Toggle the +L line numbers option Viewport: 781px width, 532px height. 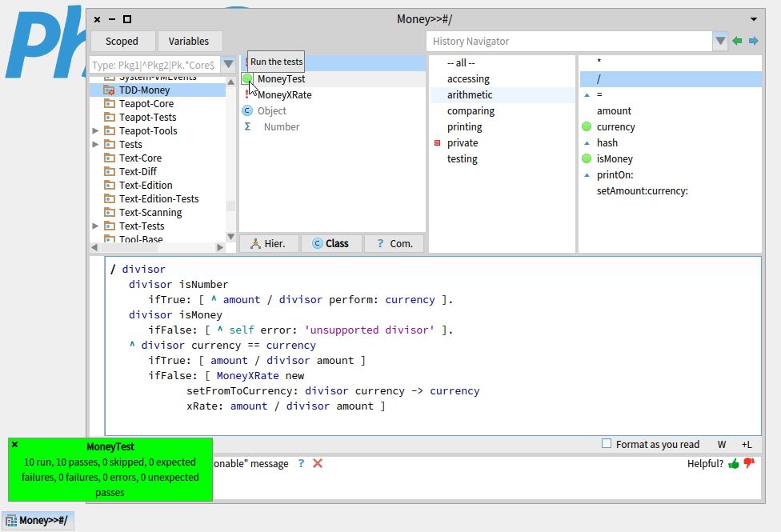(x=747, y=444)
